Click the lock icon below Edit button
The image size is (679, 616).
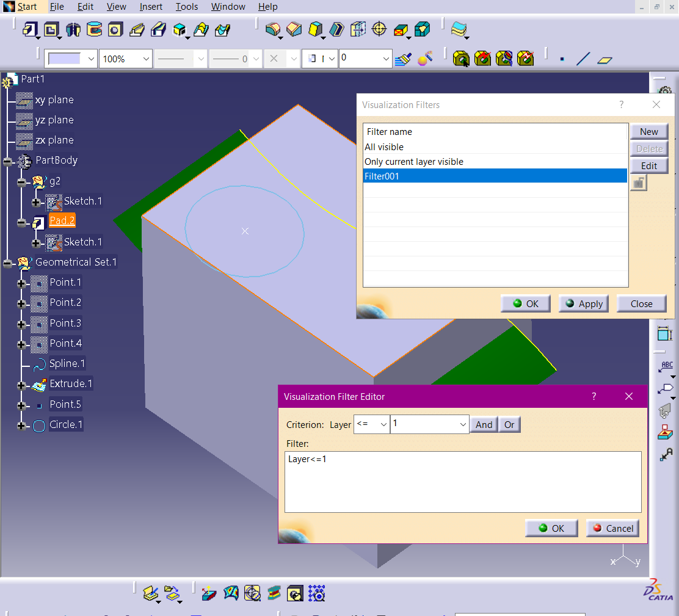coord(639,183)
